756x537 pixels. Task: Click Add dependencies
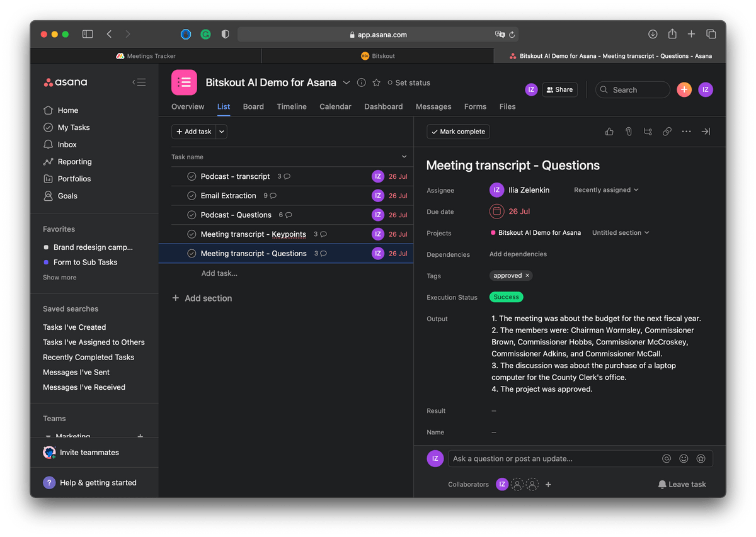click(518, 254)
